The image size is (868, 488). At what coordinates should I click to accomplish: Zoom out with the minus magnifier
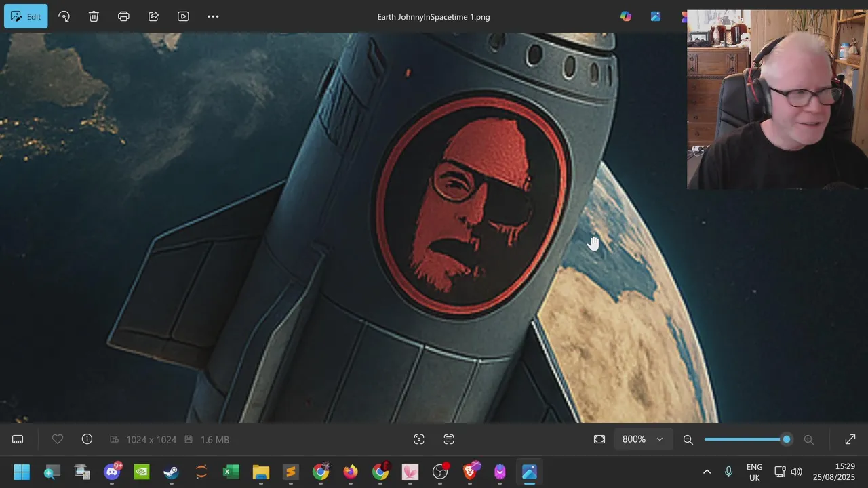click(x=688, y=439)
